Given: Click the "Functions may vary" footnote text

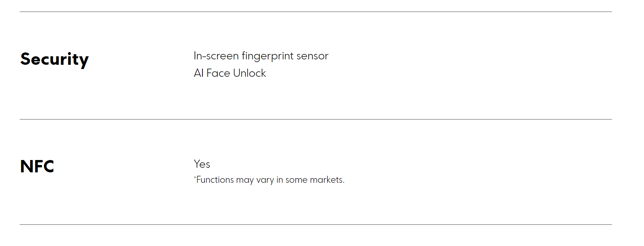Looking at the screenshot, I should pos(269,180).
